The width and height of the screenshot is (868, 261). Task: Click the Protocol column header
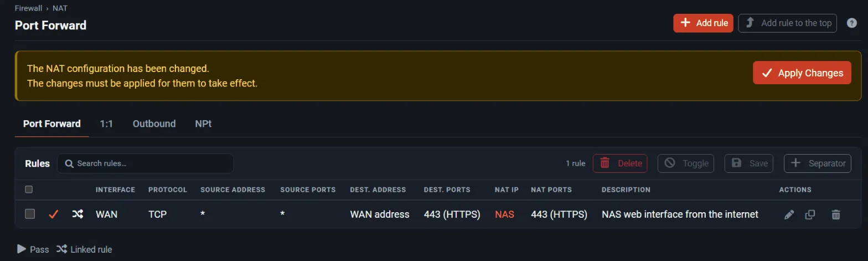coord(168,190)
